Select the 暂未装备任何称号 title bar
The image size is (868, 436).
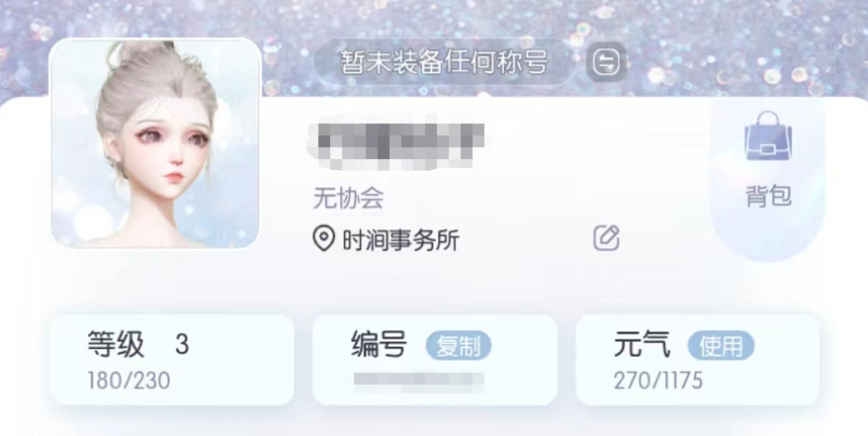[x=445, y=62]
